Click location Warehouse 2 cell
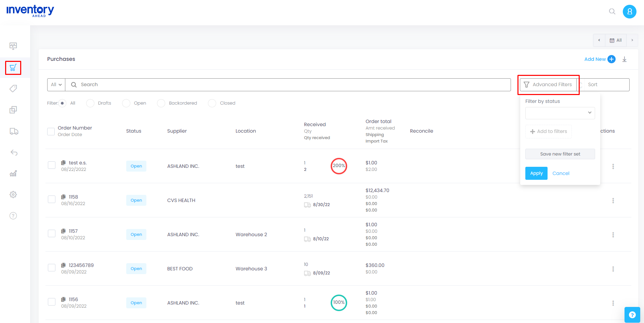 251,234
